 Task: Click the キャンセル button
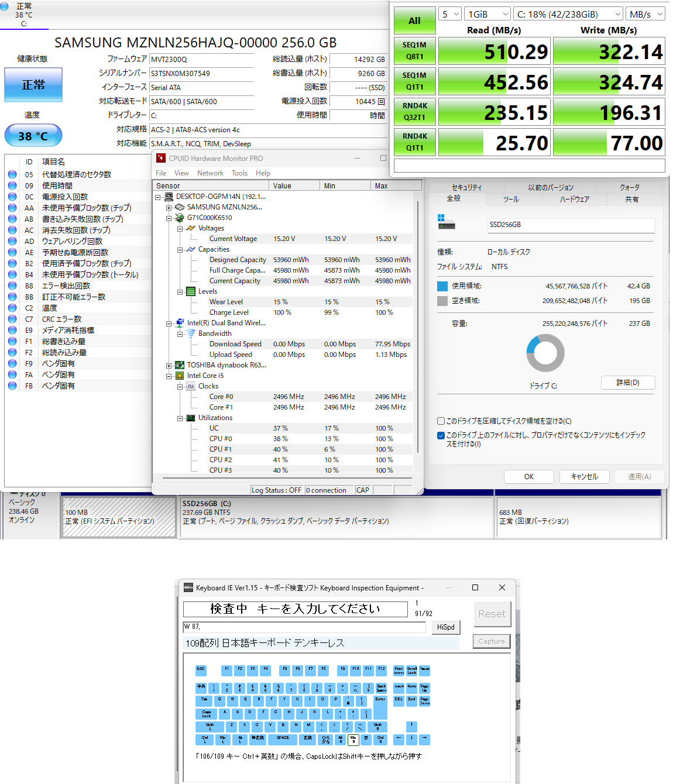coord(585,477)
